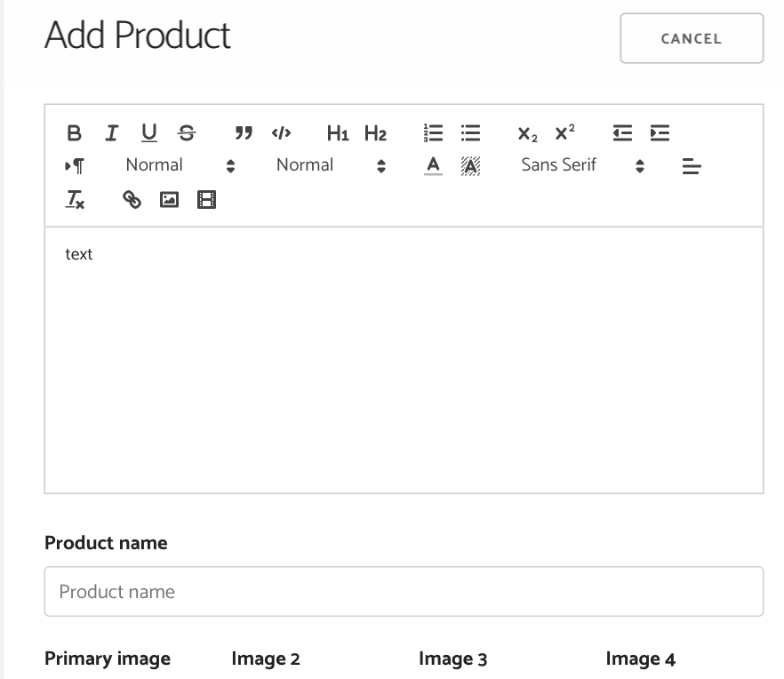The height and width of the screenshot is (679, 784).
Task: Start a bulleted list
Action: pos(470,133)
